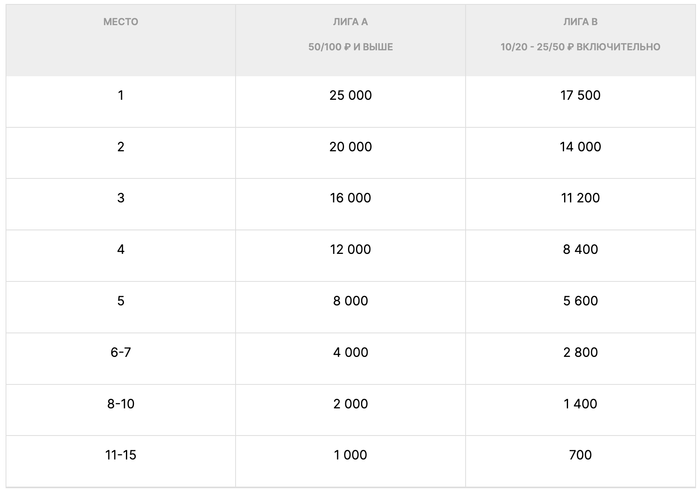Click the ЛИГА B column header
This screenshot has width=700, height=495.
580,22
